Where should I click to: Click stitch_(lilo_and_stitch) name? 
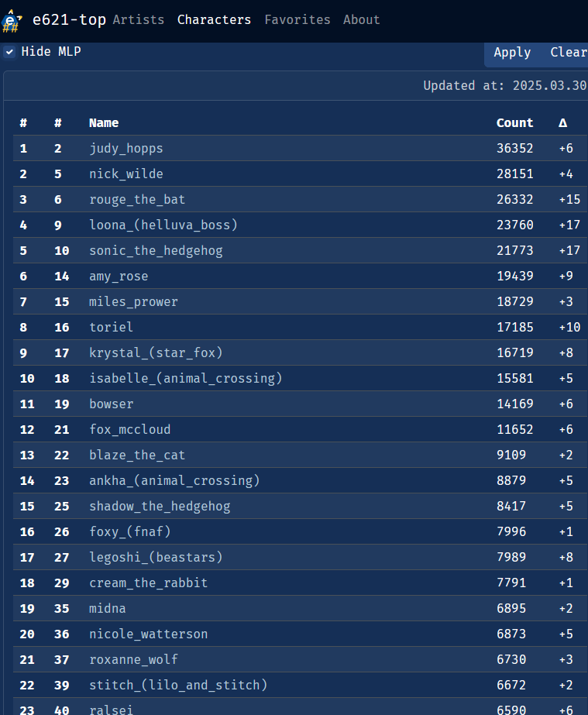[x=178, y=685]
